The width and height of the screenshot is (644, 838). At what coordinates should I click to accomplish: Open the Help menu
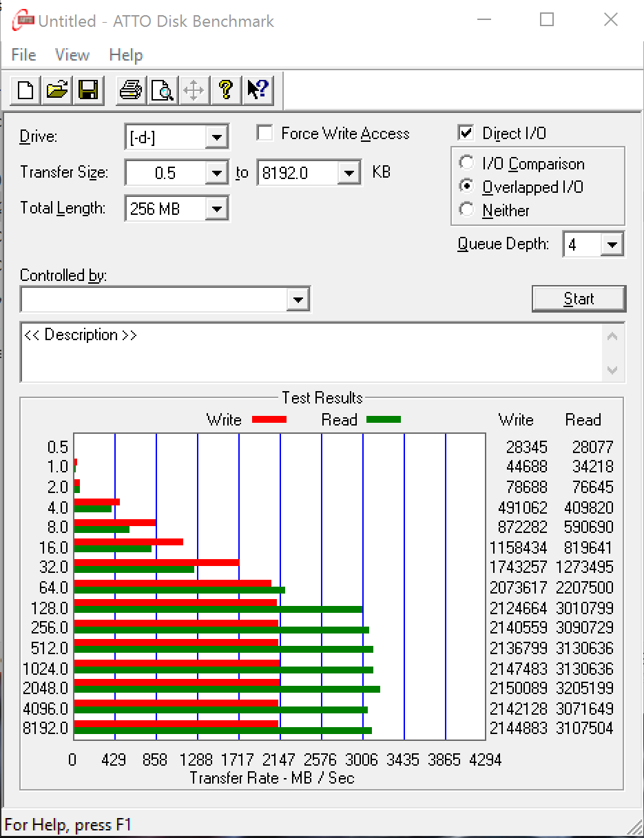coord(126,55)
